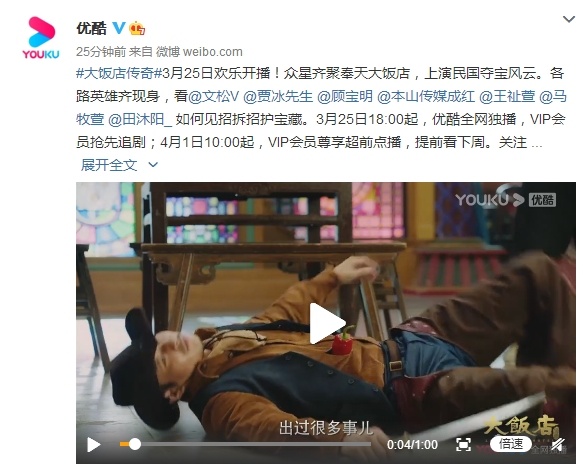The height and width of the screenshot is (470, 587).
Task: Click the 微博 weibo.com source link
Action: tap(199, 52)
